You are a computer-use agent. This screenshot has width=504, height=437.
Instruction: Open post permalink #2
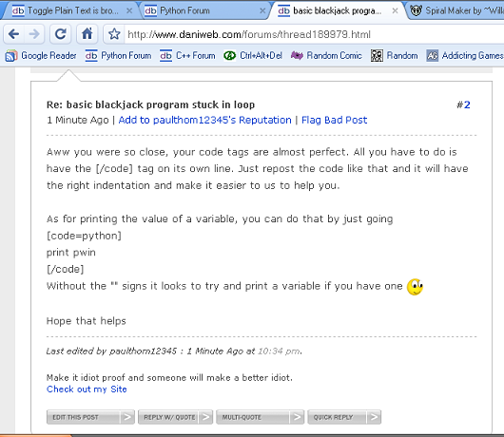click(x=463, y=104)
